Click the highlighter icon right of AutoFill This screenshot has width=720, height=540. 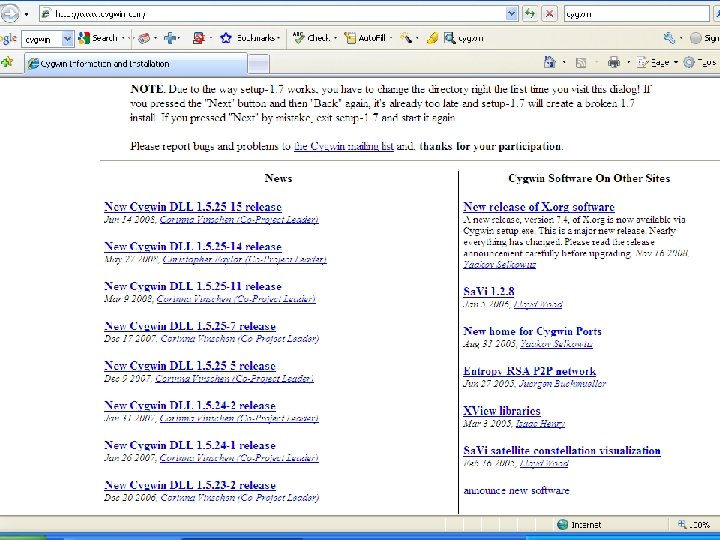pyautogui.click(x=406, y=38)
